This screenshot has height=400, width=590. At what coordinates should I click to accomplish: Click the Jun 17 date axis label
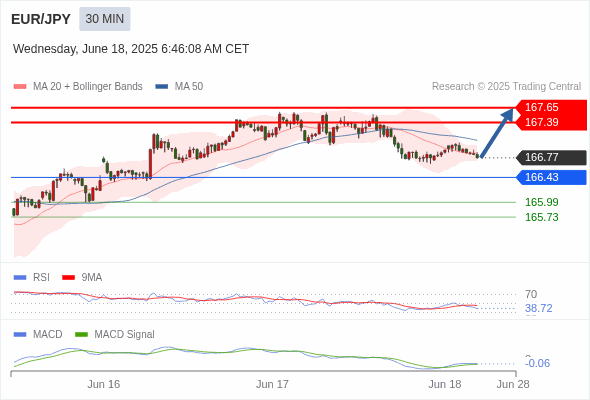click(x=272, y=384)
